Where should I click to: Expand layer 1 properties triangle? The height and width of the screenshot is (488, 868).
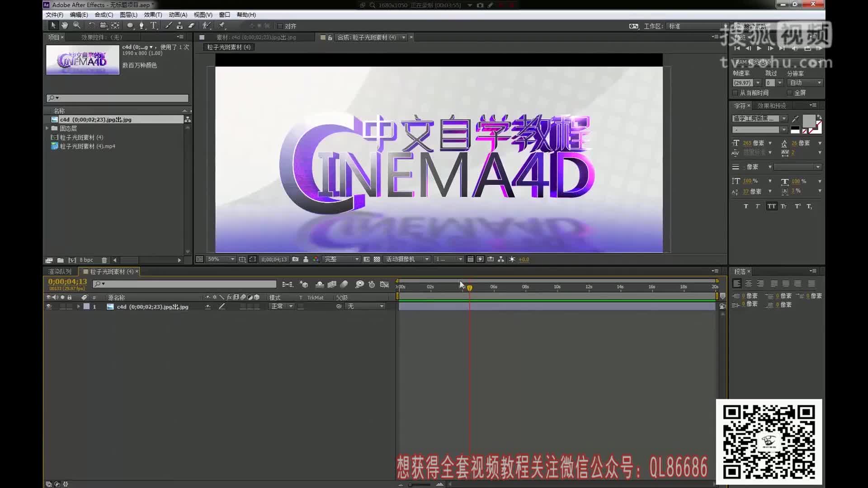coord(78,306)
